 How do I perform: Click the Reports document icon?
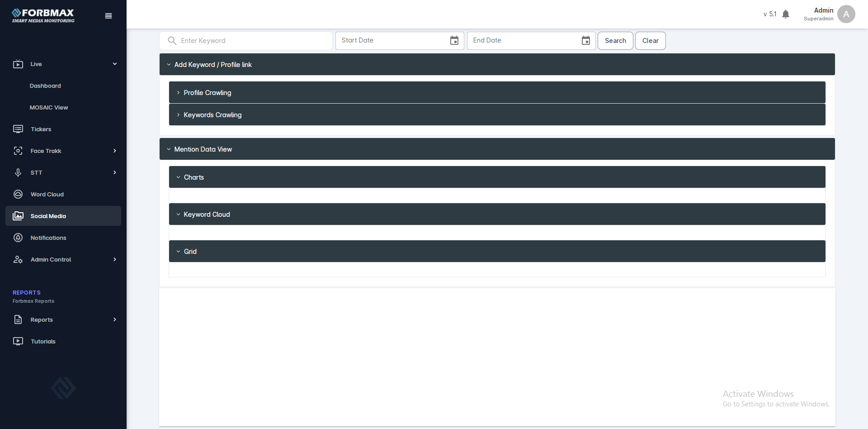pyautogui.click(x=18, y=320)
